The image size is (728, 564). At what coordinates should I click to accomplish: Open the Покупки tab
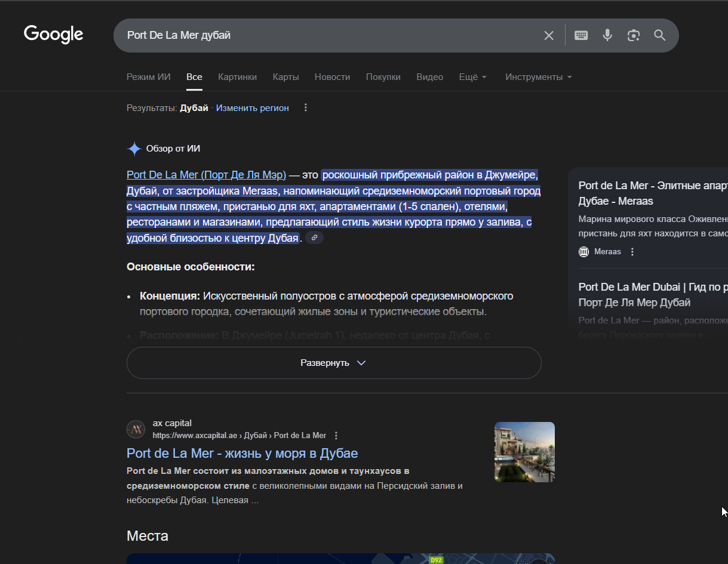pyautogui.click(x=383, y=77)
